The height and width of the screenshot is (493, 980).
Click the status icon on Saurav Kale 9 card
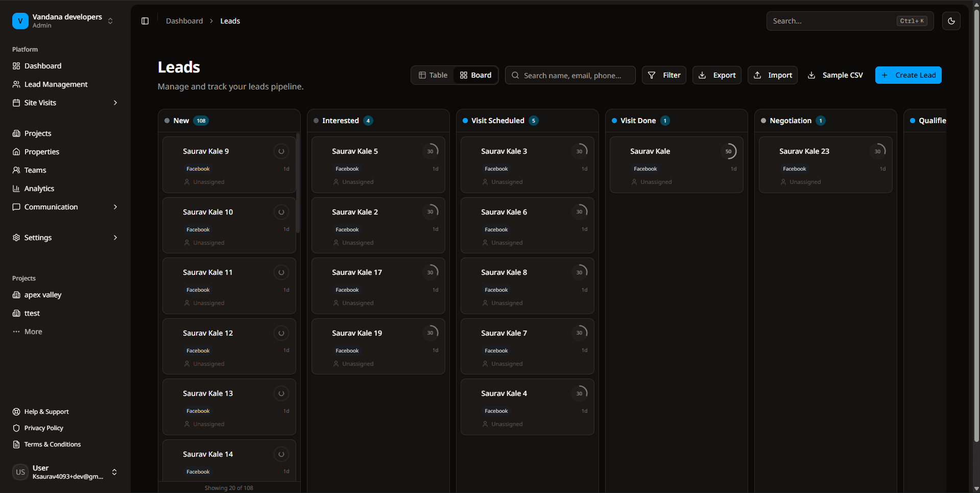click(x=281, y=151)
